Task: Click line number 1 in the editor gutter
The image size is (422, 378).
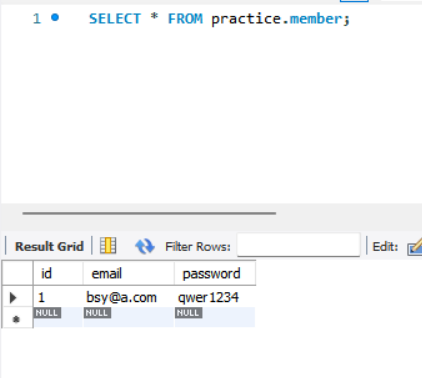Action: click(37, 19)
